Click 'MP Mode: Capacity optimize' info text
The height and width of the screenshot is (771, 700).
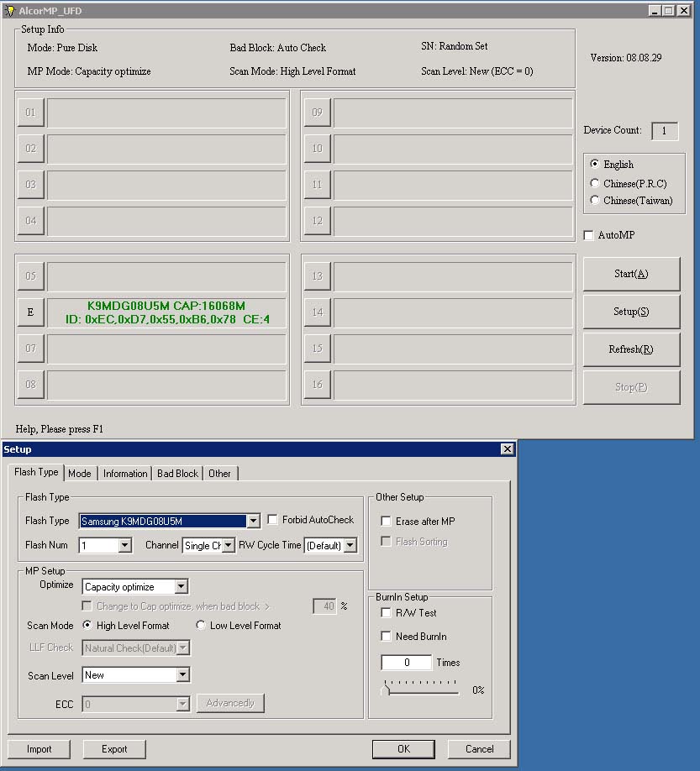tap(88, 71)
